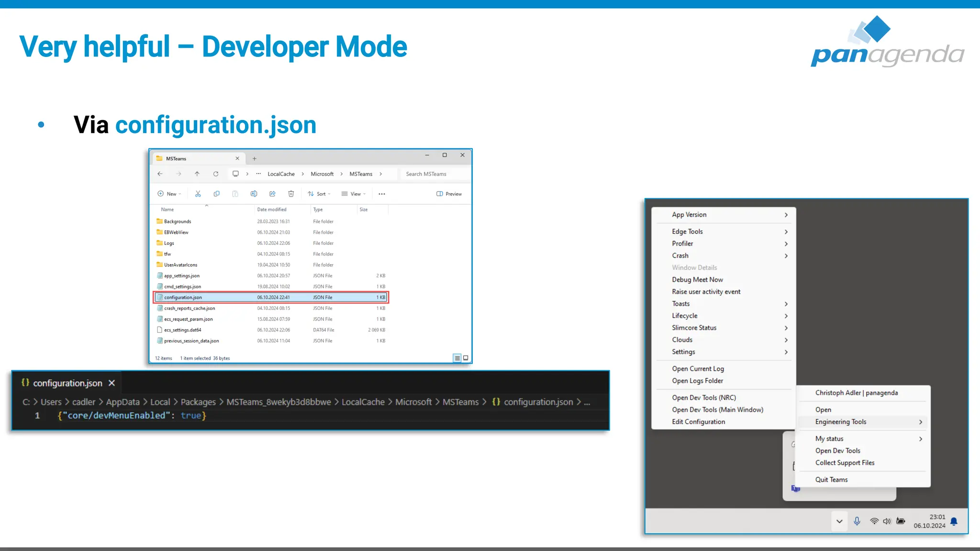Choose Open Current Log

724,369
